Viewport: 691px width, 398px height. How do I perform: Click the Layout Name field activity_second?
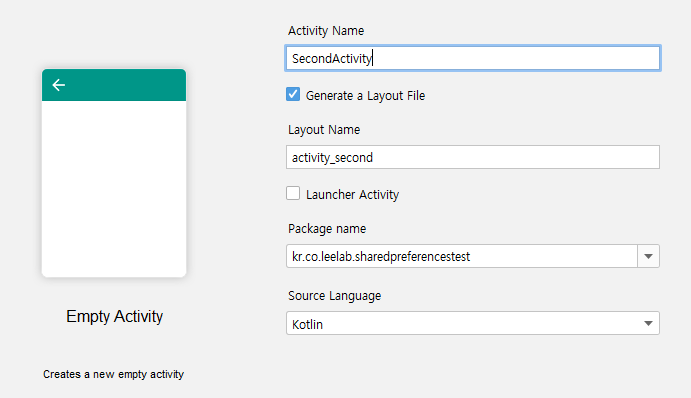pos(473,157)
